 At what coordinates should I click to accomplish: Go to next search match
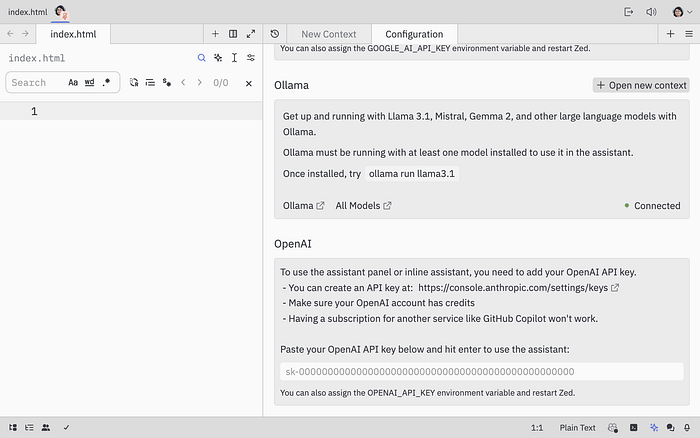(200, 83)
